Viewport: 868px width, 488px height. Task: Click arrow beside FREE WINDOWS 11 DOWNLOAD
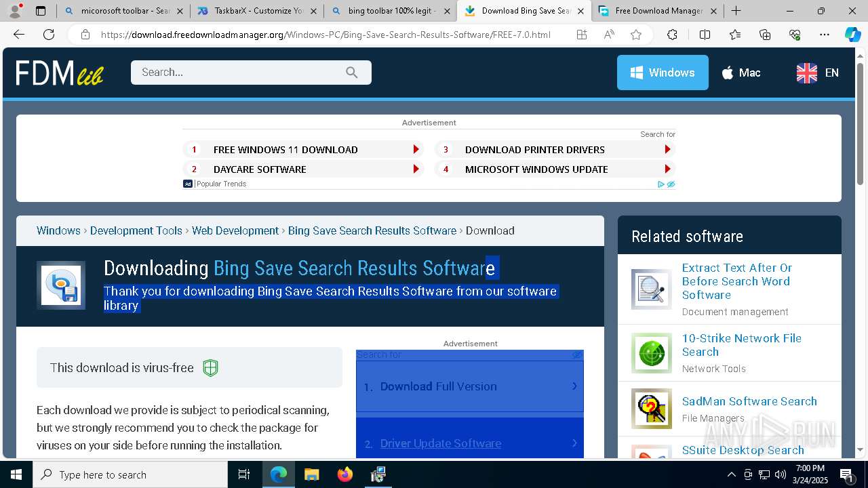(x=416, y=150)
